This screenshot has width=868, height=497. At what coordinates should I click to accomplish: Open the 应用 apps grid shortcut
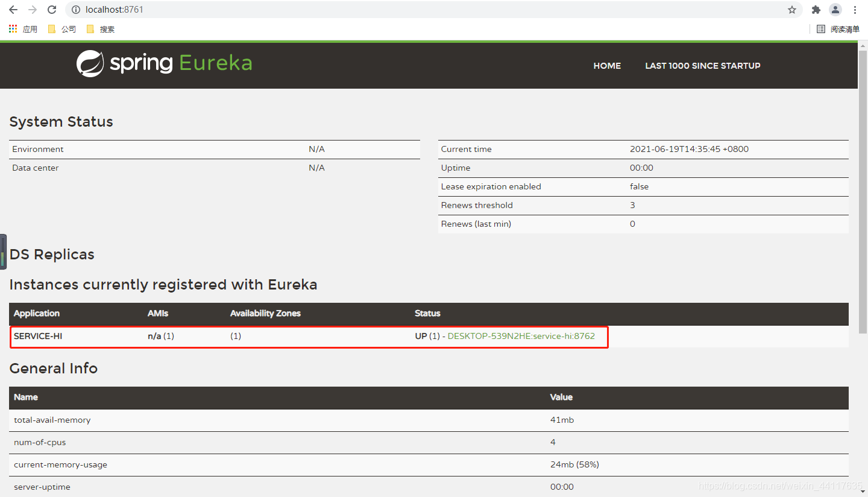pyautogui.click(x=23, y=29)
